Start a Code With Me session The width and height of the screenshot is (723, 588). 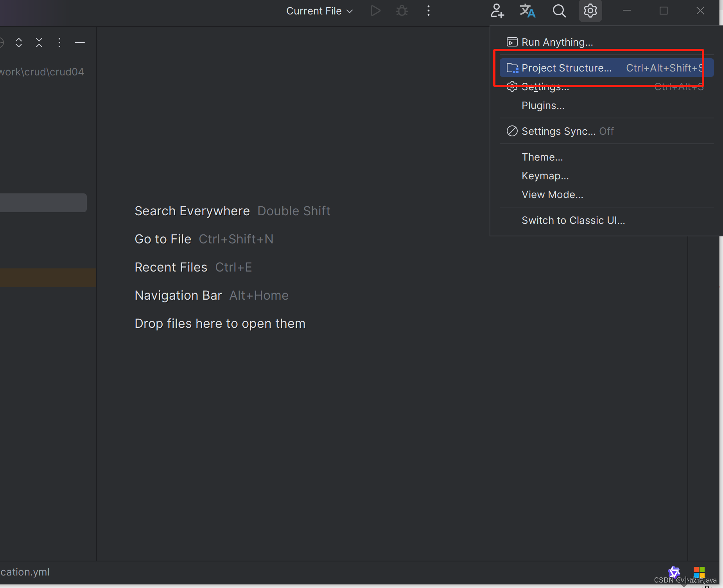[x=497, y=11]
